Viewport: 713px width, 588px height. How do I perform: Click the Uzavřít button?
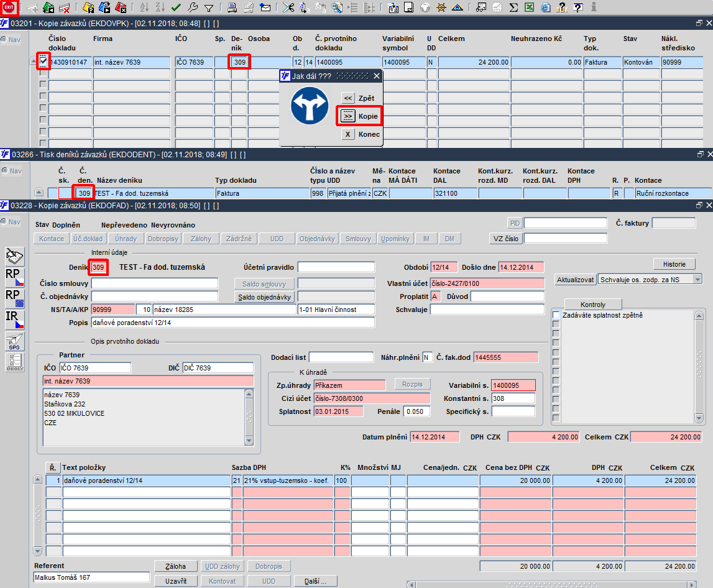tap(175, 581)
